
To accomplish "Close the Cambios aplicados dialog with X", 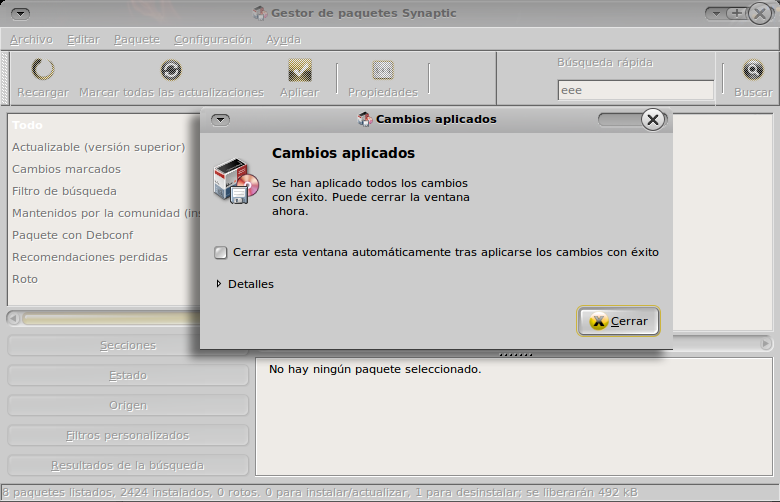I will tap(653, 119).
